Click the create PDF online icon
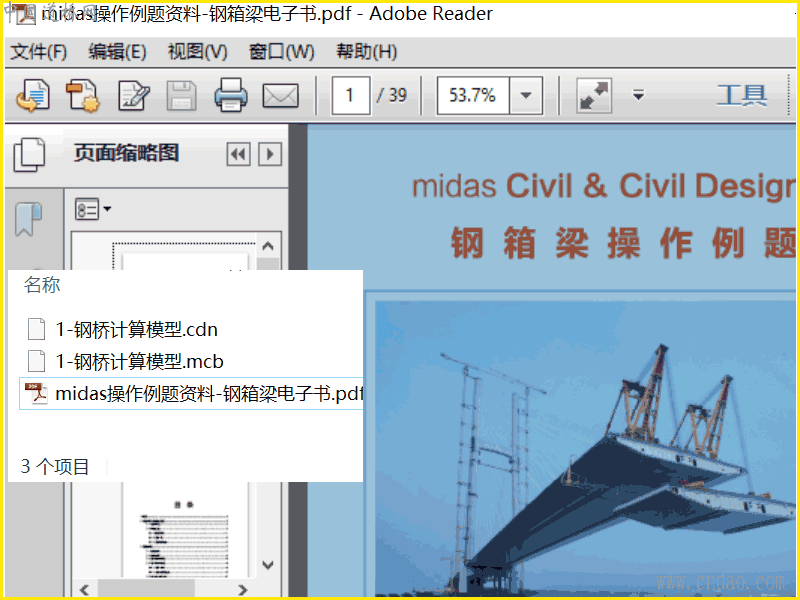The width and height of the screenshot is (800, 600). [33, 95]
